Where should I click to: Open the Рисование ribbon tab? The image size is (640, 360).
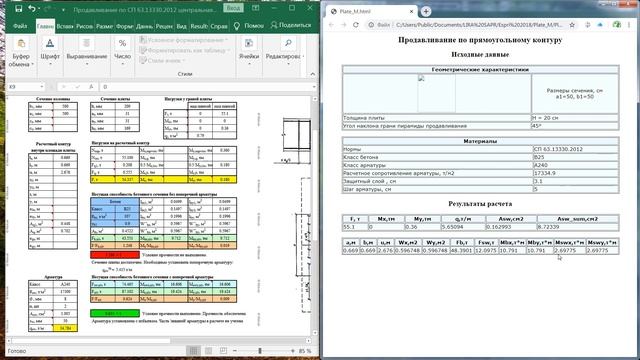pyautogui.click(x=84, y=26)
